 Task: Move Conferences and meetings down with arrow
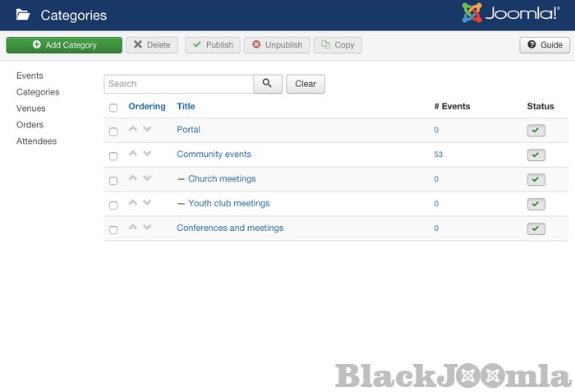click(147, 228)
